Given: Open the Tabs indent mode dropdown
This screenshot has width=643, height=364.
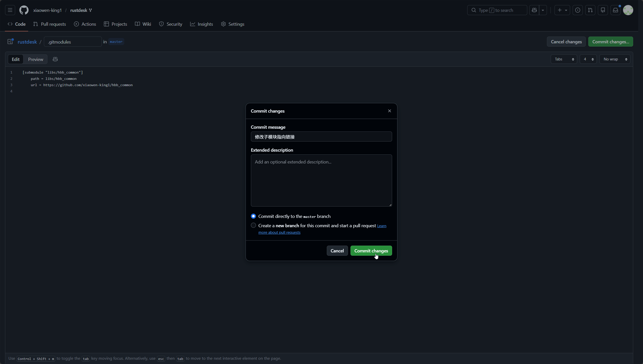Looking at the screenshot, I should (x=564, y=59).
